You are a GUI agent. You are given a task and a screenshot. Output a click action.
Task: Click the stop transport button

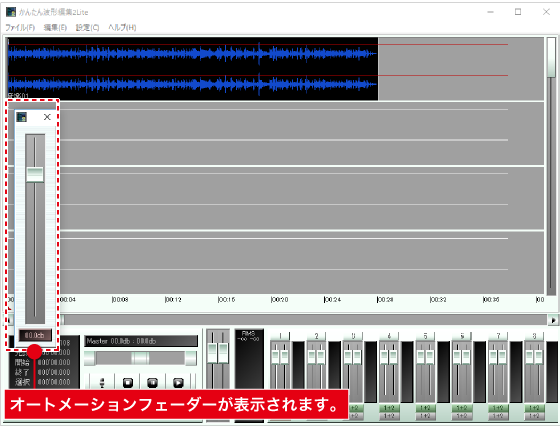128,383
